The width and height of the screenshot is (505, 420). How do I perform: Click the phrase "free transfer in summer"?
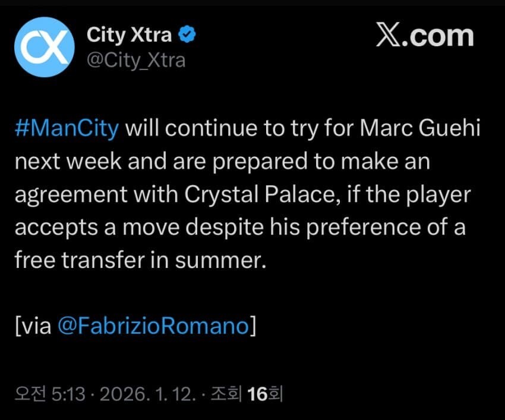(138, 260)
